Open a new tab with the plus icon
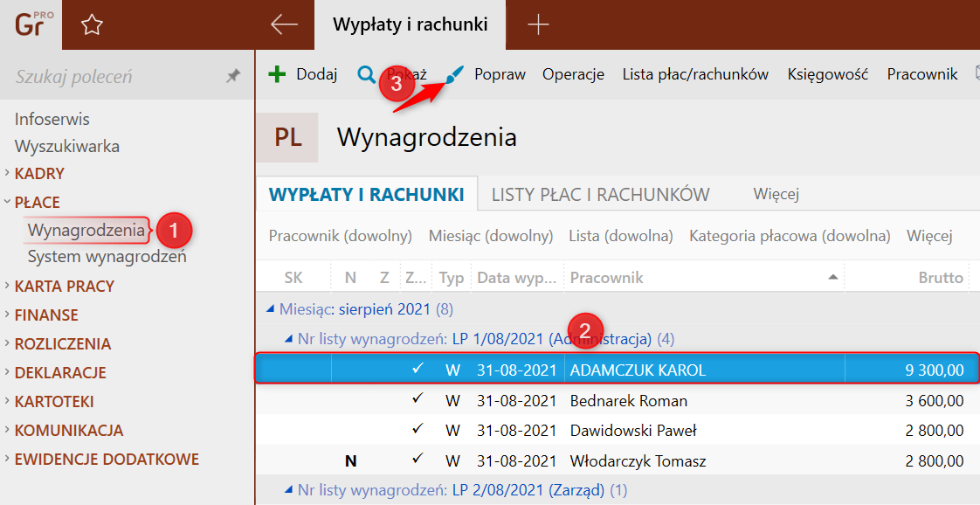Screen dimensions: 980x505 click(x=538, y=25)
